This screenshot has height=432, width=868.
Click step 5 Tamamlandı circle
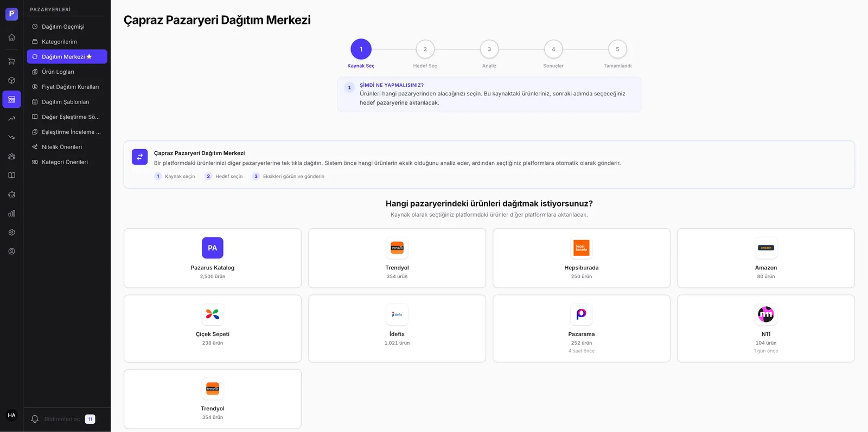pos(617,49)
